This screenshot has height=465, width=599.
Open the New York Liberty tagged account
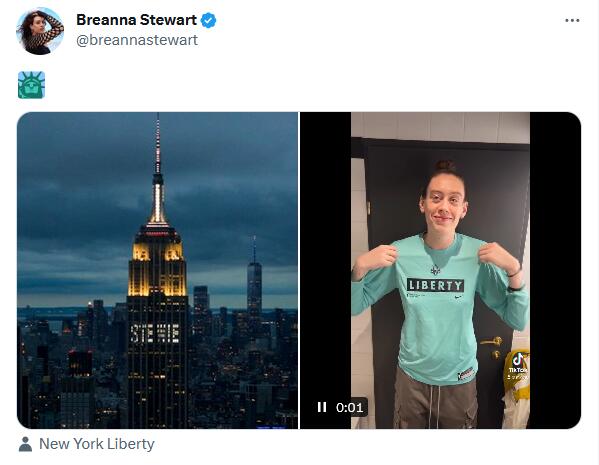(97, 444)
